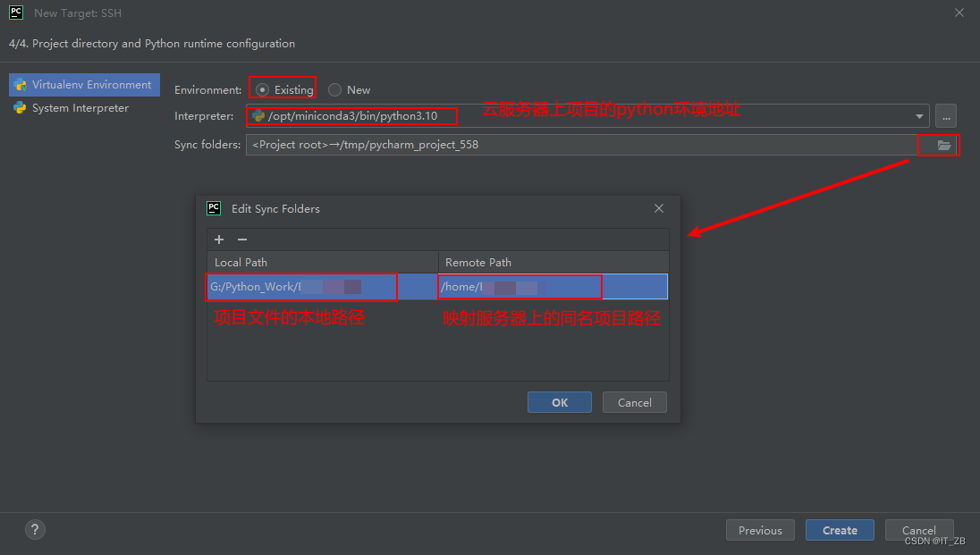The image size is (980, 555).
Task: Click Cancel in Edit Sync Folders dialog
Action: (x=634, y=402)
